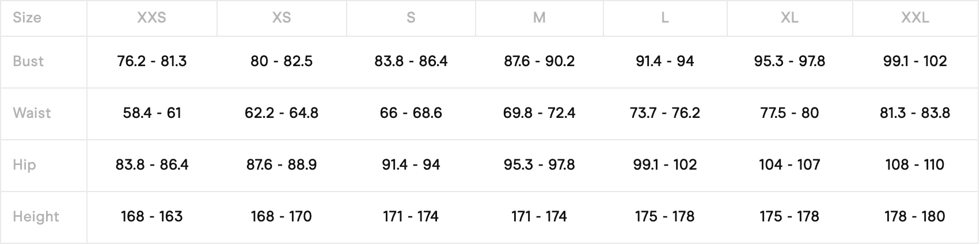Select the XL size column header
The width and height of the screenshot is (980, 245).
coord(789,18)
